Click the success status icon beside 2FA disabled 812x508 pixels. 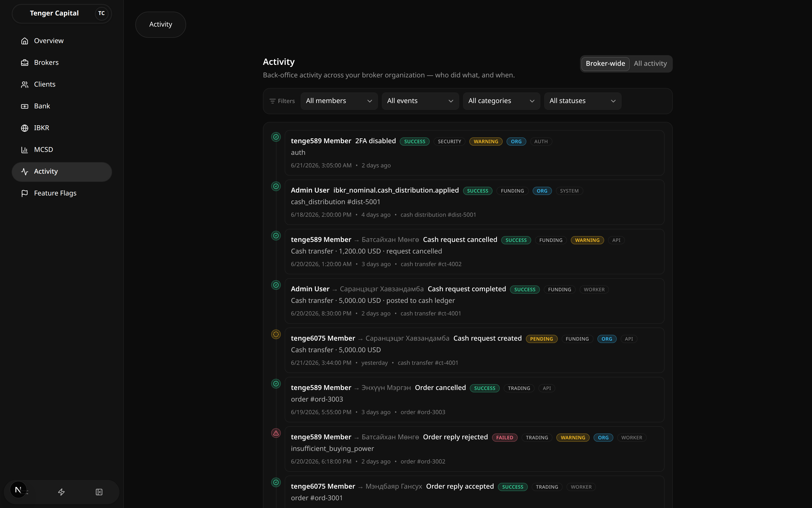(x=276, y=137)
